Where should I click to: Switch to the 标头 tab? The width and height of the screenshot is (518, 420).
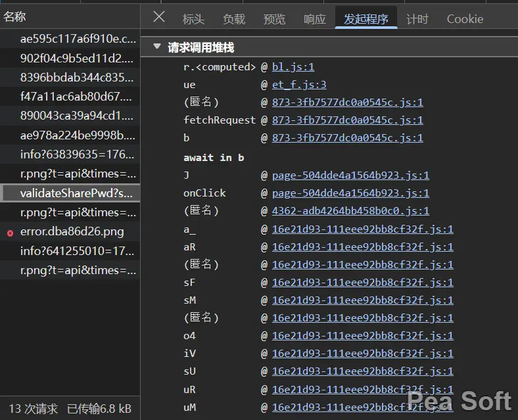[193, 19]
